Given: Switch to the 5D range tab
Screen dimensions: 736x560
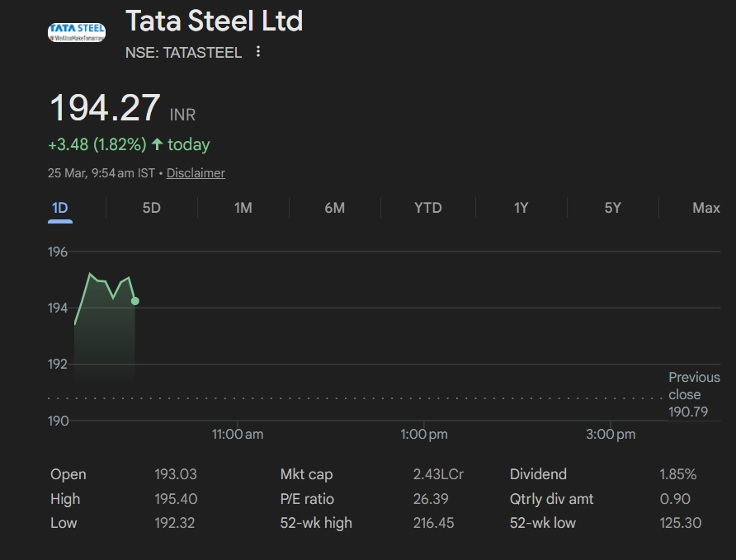Looking at the screenshot, I should (x=151, y=208).
